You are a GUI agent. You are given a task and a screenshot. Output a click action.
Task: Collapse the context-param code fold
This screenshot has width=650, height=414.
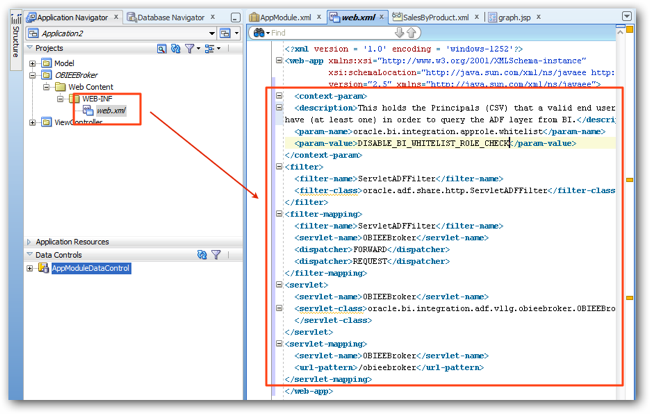click(279, 96)
